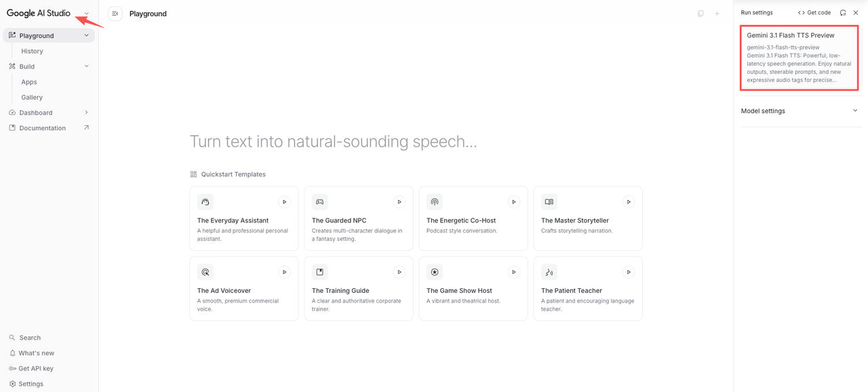The image size is (868, 392).
Task: Open The Ad Voiceover card title
Action: 224,290
